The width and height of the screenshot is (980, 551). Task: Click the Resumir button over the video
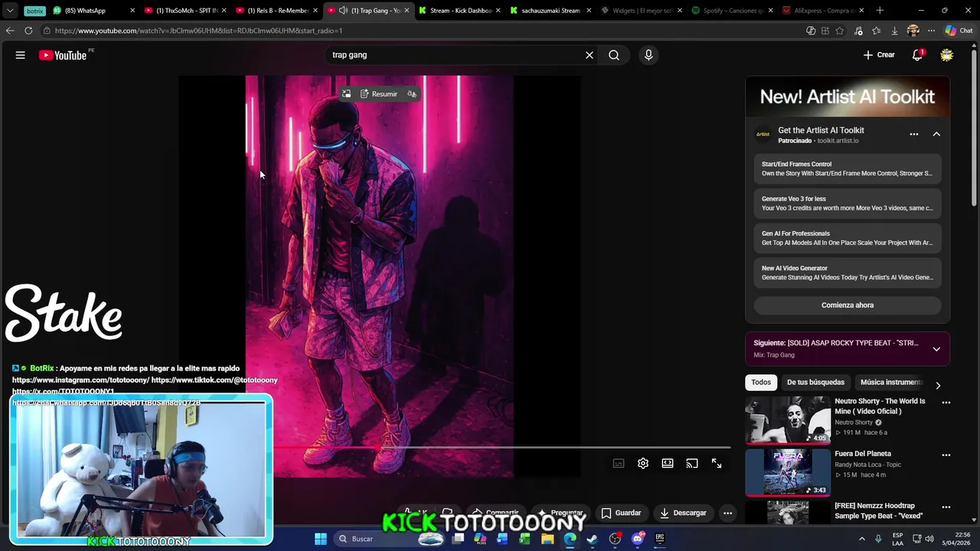click(379, 94)
